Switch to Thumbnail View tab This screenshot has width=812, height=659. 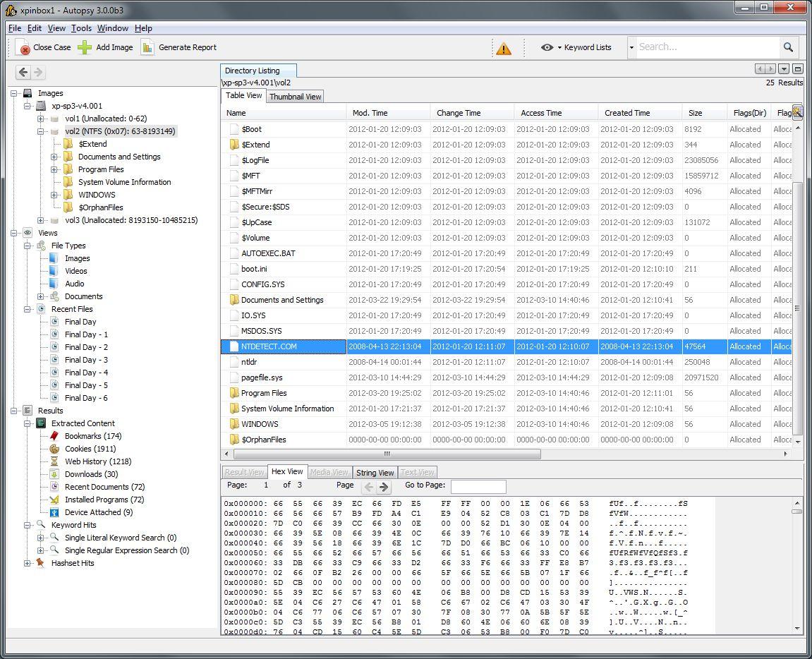pos(295,97)
